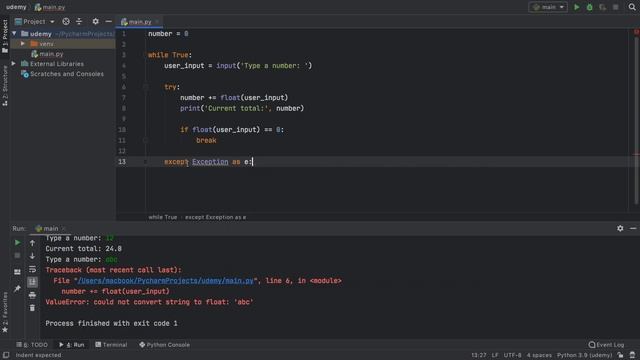
Task: Toggle tool window bars icon in status bar corner
Action: (x=6, y=355)
